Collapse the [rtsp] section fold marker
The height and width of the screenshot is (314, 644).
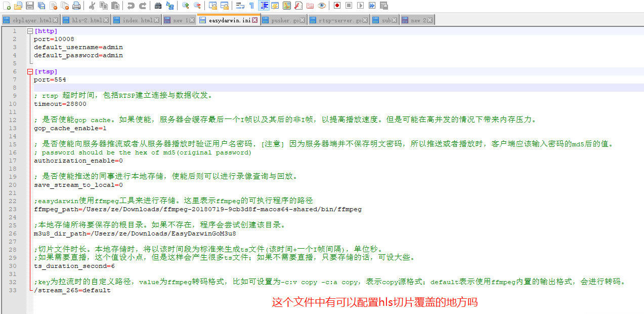point(30,71)
